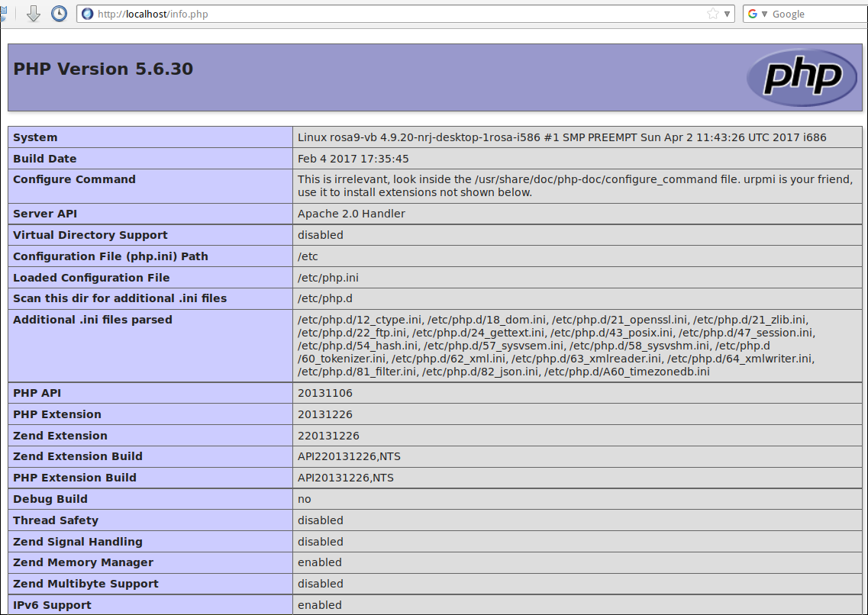Select the Zend Memory Manager label
Image resolution: width=868 pixels, height=615 pixels.
pyautogui.click(x=83, y=562)
